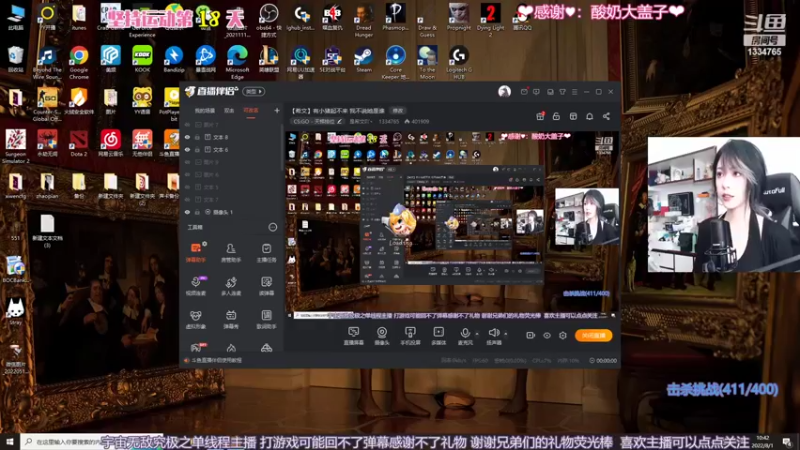Open the 弹幕助手 tool in the toolbox
The height and width of the screenshot is (450, 800).
[195, 252]
